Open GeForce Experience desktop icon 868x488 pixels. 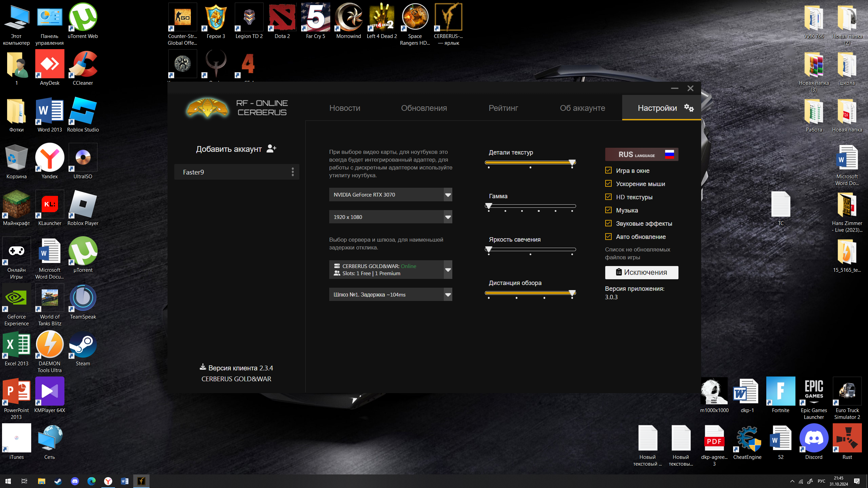pyautogui.click(x=16, y=305)
